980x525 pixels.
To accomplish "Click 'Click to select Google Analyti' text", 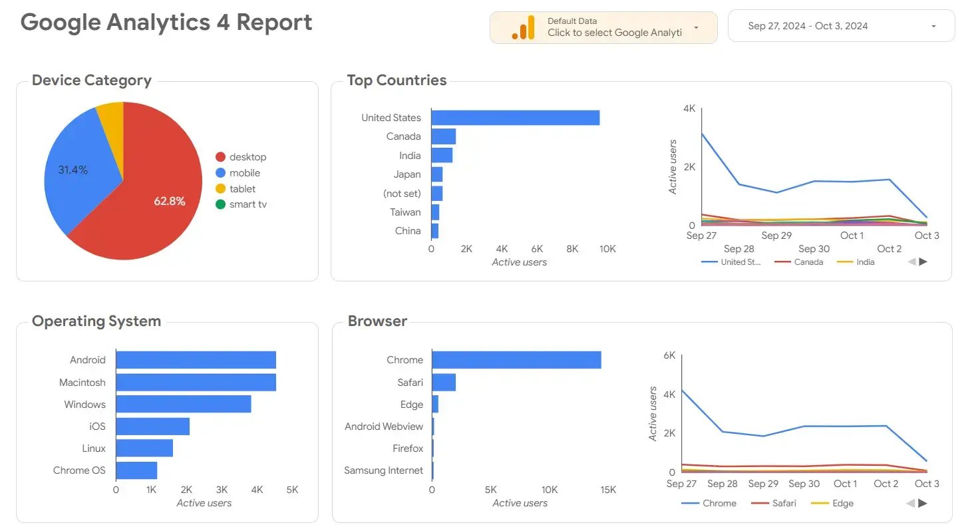I will coord(615,33).
